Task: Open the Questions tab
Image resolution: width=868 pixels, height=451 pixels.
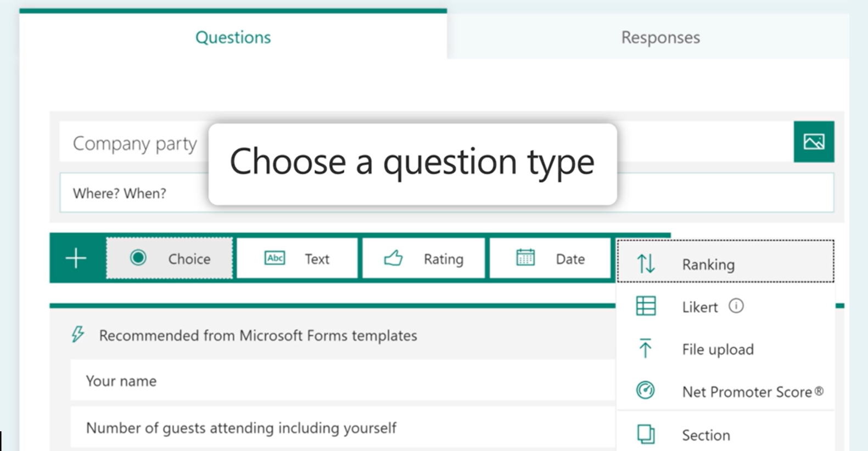Action: pyautogui.click(x=233, y=37)
